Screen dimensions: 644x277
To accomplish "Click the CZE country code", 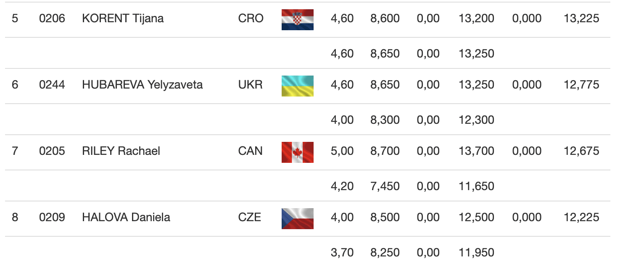I will (x=249, y=217).
